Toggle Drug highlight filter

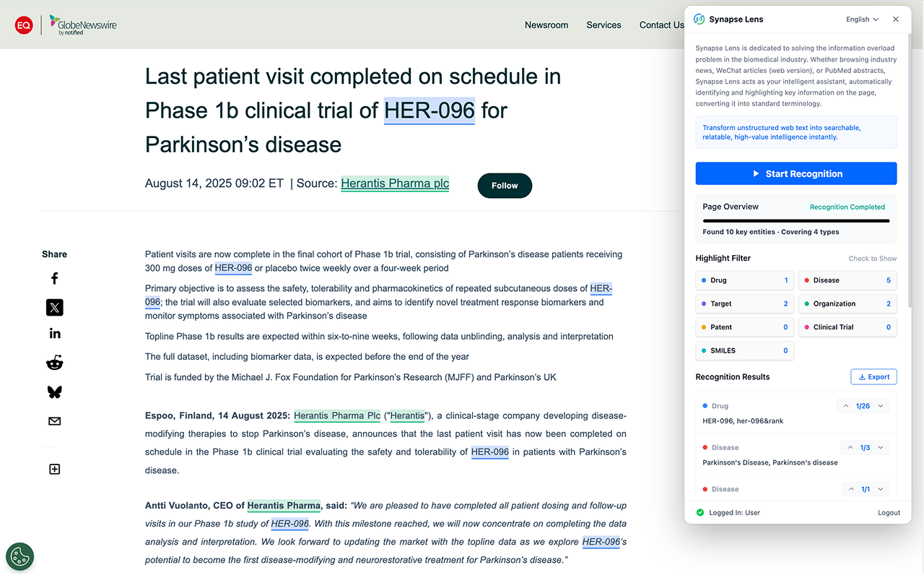pyautogui.click(x=744, y=280)
